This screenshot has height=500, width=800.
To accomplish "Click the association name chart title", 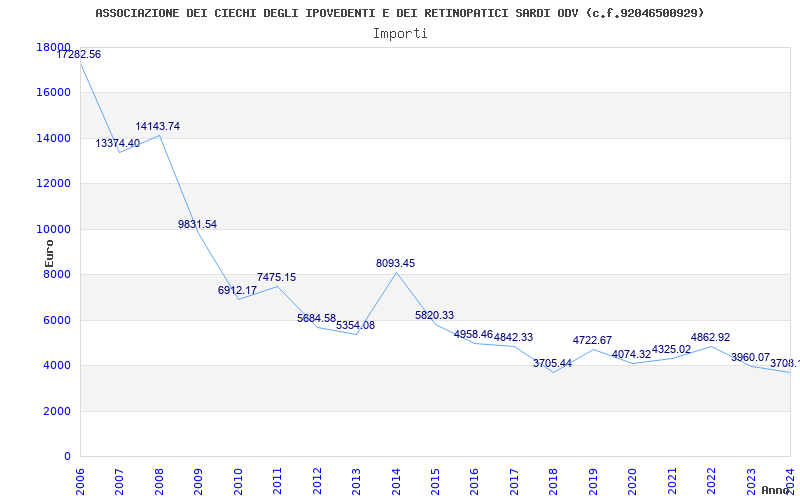I will click(400, 13).
